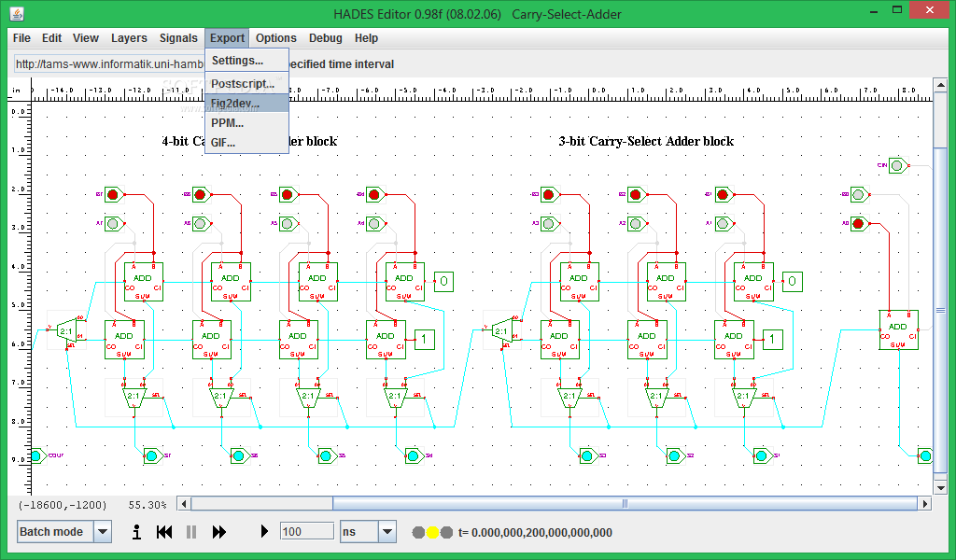
Task: Click the S3 output pin
Action: pos(588,455)
